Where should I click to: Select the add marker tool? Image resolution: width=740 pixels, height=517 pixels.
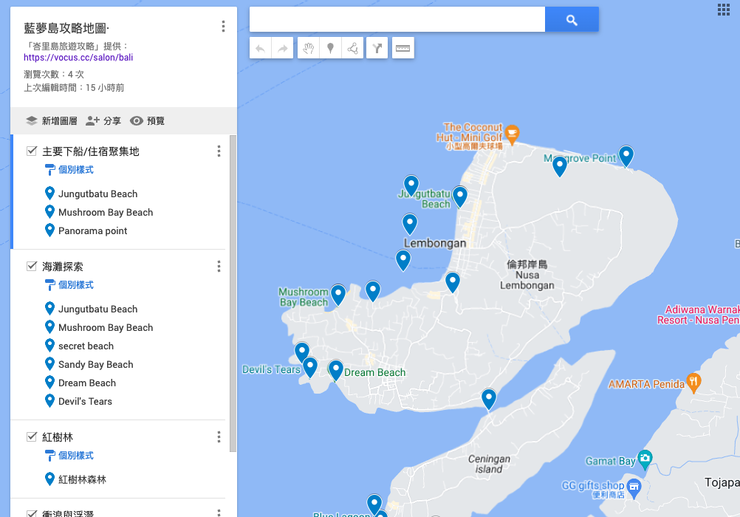click(330, 48)
